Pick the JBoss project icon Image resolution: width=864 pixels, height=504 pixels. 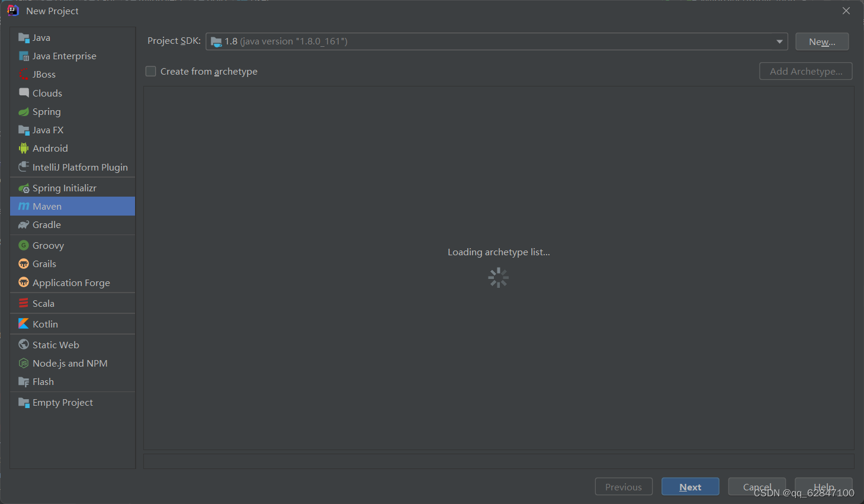coord(24,75)
